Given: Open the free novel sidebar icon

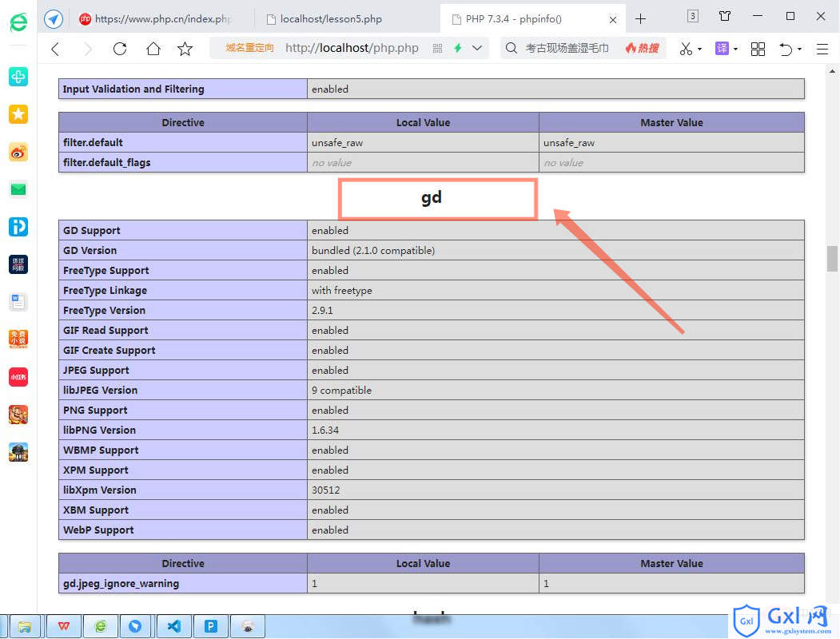Looking at the screenshot, I should pos(18,339).
